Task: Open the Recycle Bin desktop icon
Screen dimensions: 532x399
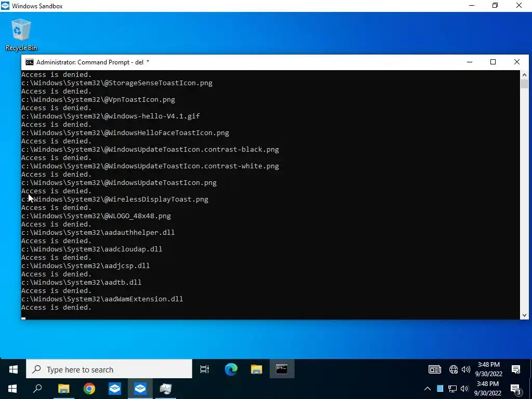Action: click(21, 35)
